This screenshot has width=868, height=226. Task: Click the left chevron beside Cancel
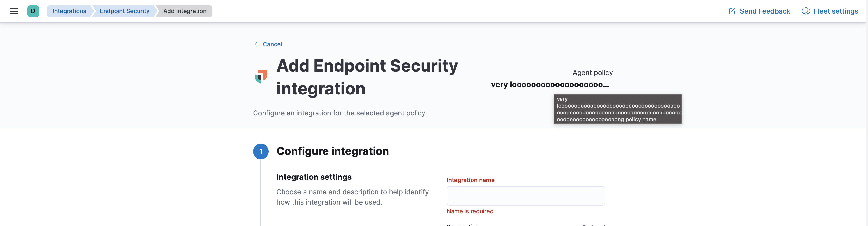pyautogui.click(x=256, y=44)
